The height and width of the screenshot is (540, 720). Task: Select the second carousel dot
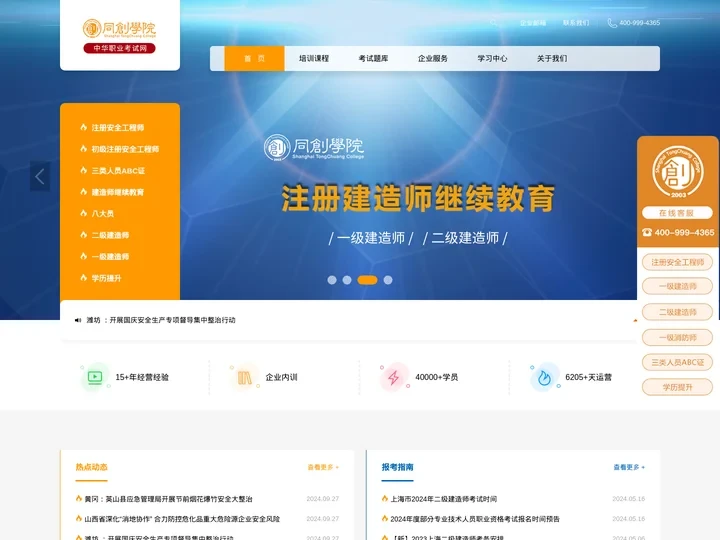[347, 280]
